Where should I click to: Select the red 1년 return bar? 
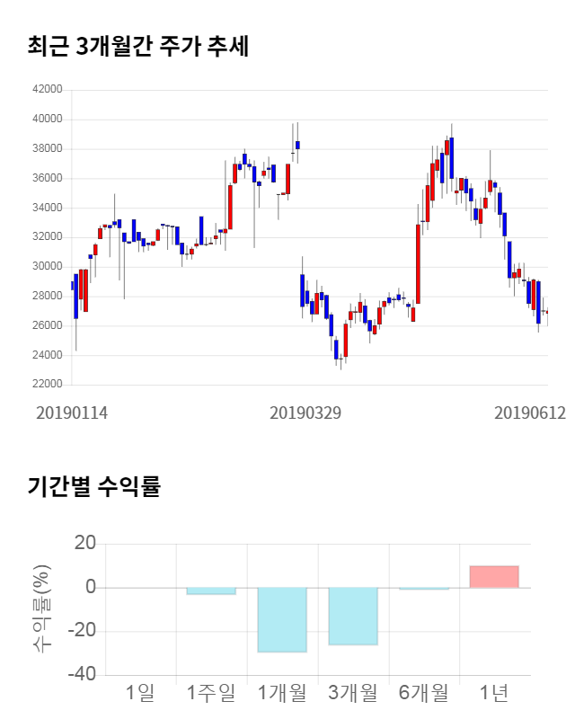click(494, 577)
